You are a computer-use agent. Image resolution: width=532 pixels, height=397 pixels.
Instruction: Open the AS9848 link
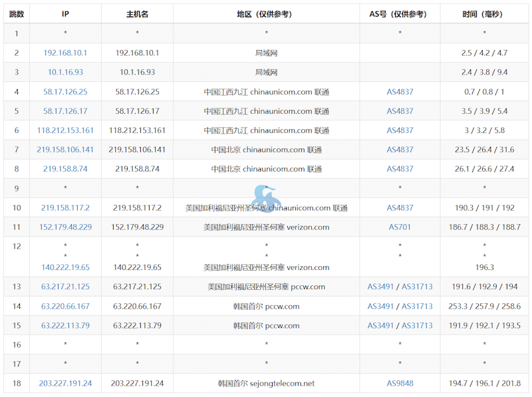(400, 384)
